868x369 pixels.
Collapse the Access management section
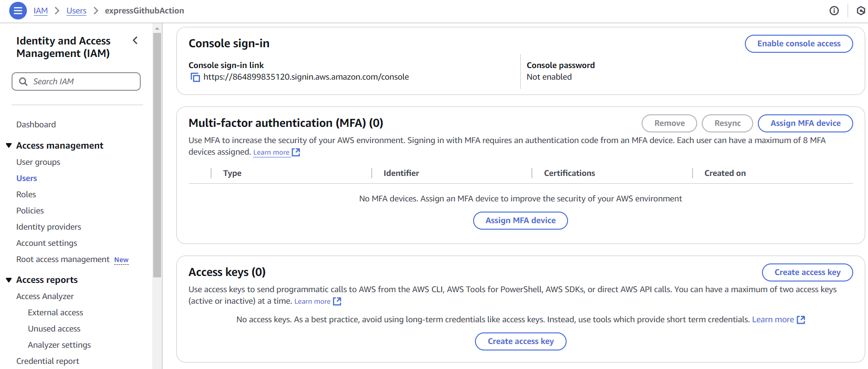(x=9, y=145)
